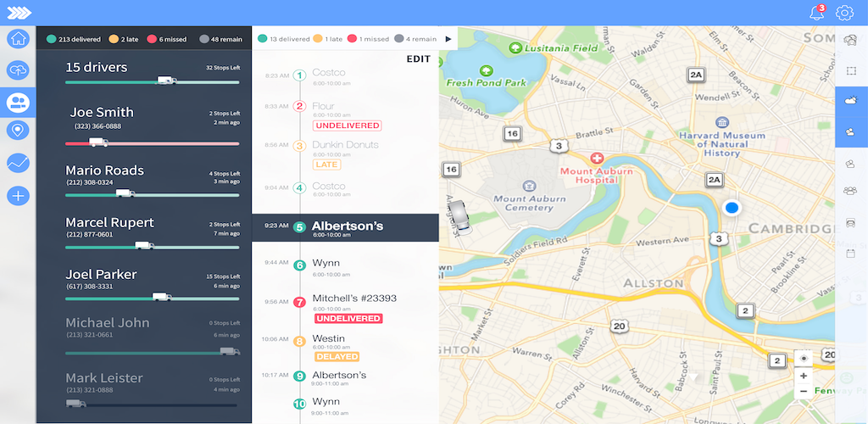The width and height of the screenshot is (868, 424).
Task: Click '4 remain' route filter
Action: (x=415, y=39)
